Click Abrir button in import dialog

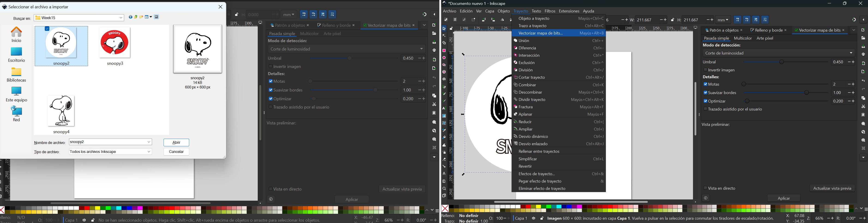176,143
